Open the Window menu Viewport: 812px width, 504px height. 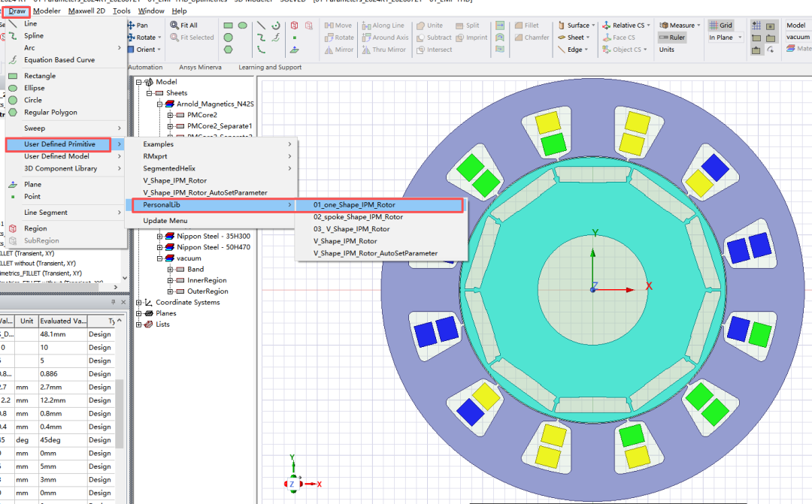pyautogui.click(x=151, y=11)
